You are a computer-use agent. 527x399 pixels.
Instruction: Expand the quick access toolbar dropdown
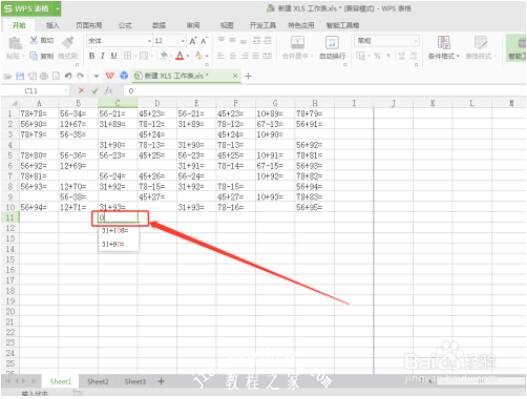point(96,76)
